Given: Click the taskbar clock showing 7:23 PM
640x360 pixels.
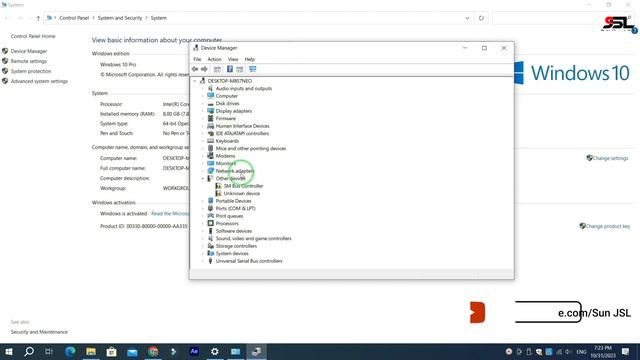Looking at the screenshot, I should [603, 351].
